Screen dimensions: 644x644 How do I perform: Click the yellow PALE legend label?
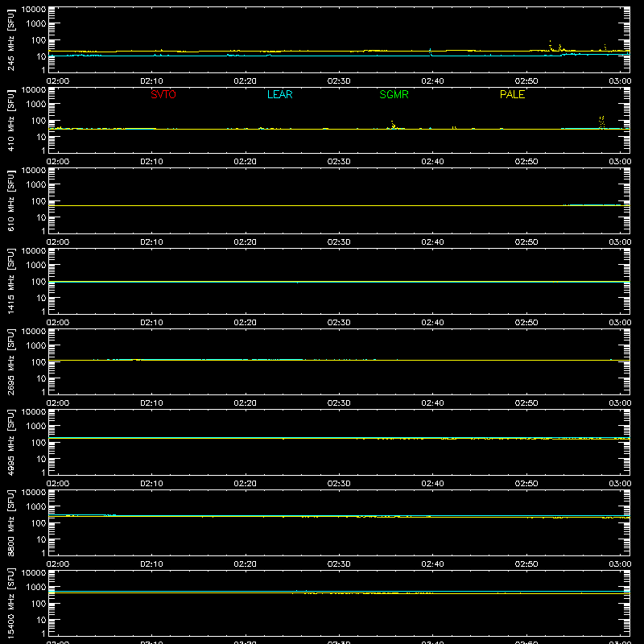click(512, 94)
